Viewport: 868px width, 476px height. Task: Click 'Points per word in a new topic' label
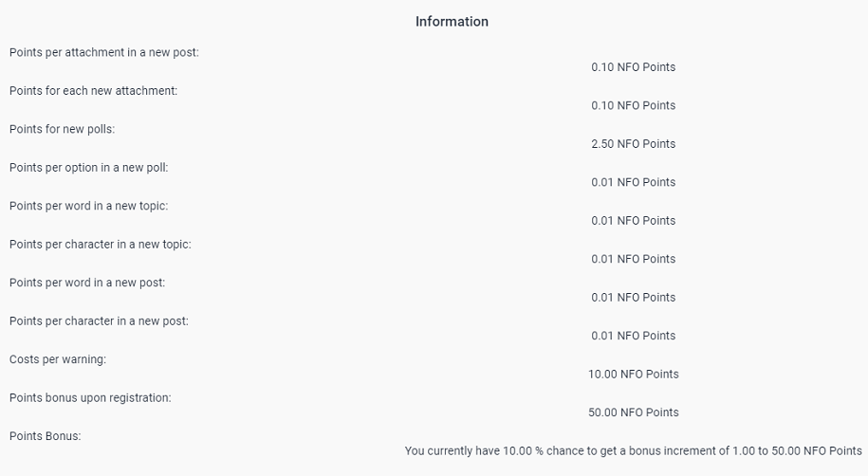click(88, 206)
